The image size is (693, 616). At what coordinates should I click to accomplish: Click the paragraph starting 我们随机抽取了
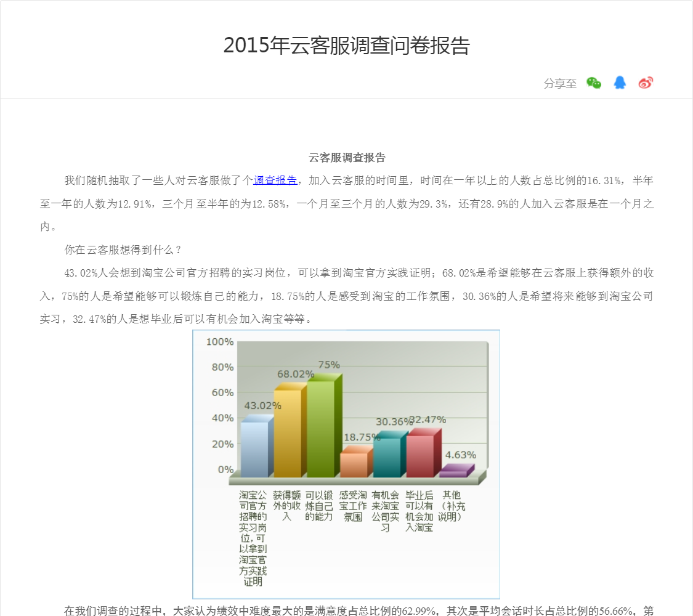point(346,203)
